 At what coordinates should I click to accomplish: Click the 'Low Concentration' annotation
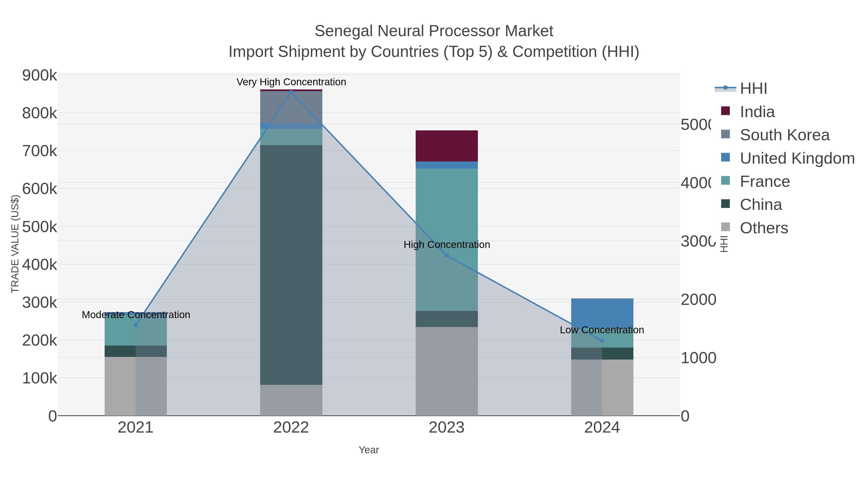602,330
